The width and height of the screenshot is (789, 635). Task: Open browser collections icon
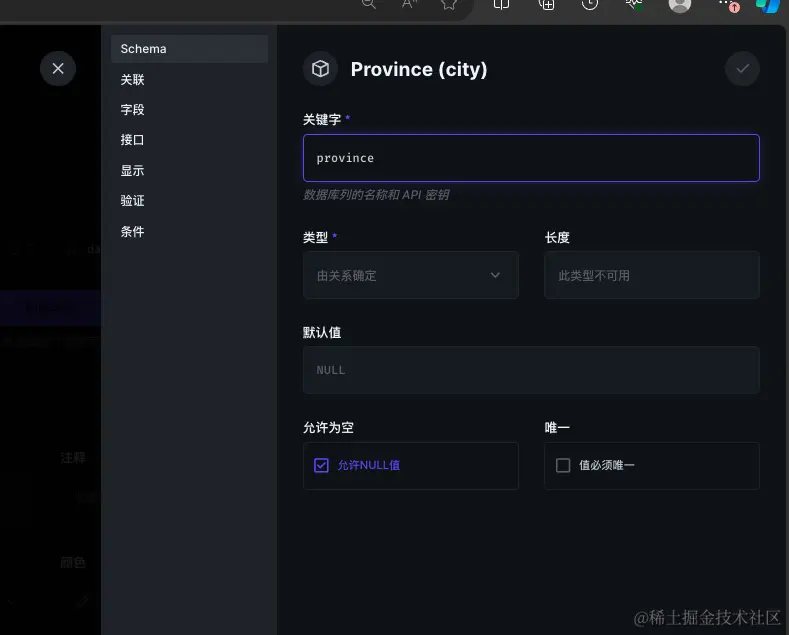point(546,5)
